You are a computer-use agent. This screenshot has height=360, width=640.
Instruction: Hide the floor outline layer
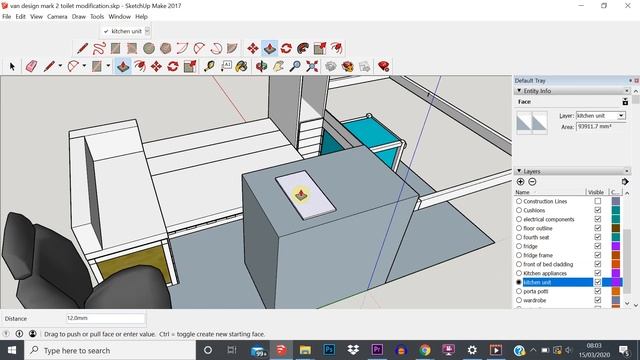coord(598,228)
